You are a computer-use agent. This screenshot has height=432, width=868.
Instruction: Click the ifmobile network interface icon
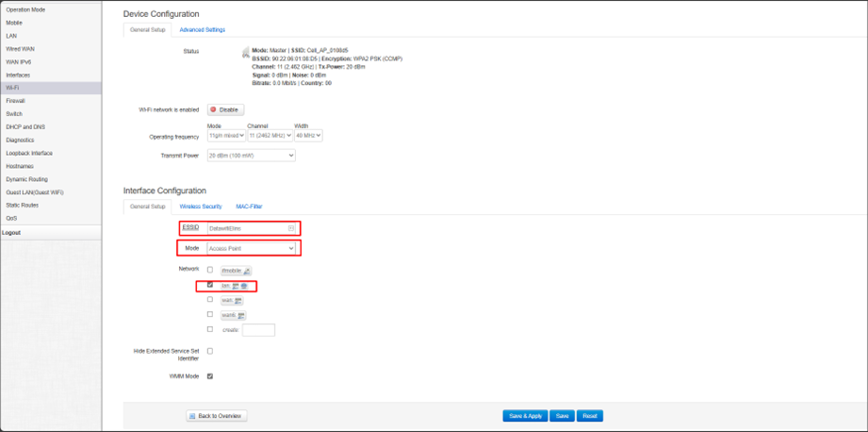tap(247, 271)
